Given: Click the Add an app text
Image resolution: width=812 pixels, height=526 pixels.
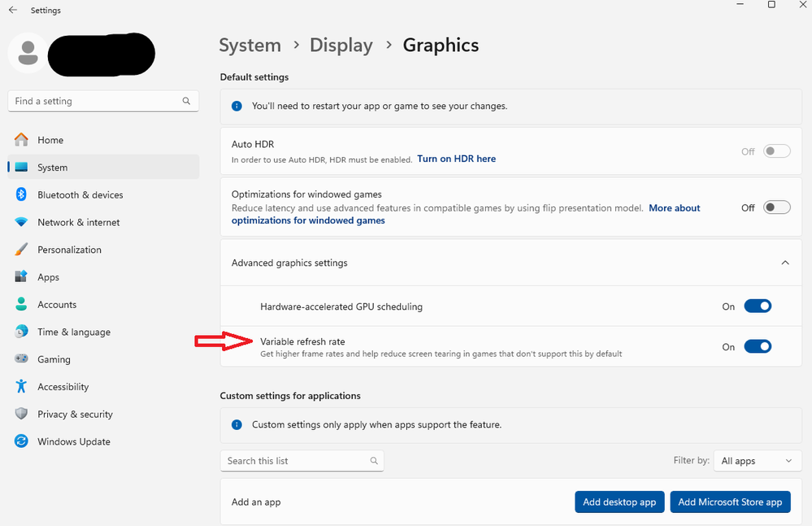Looking at the screenshot, I should click(x=256, y=502).
